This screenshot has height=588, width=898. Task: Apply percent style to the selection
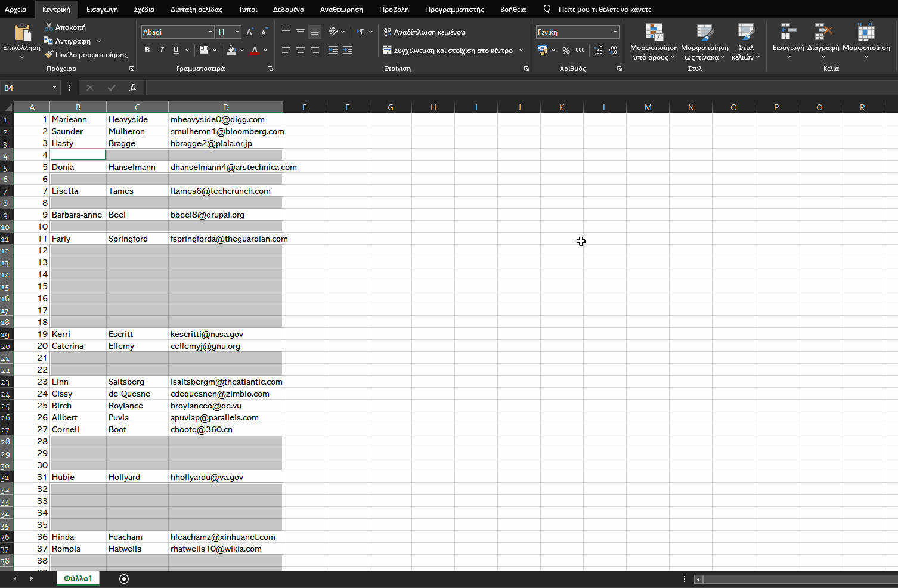click(x=566, y=50)
